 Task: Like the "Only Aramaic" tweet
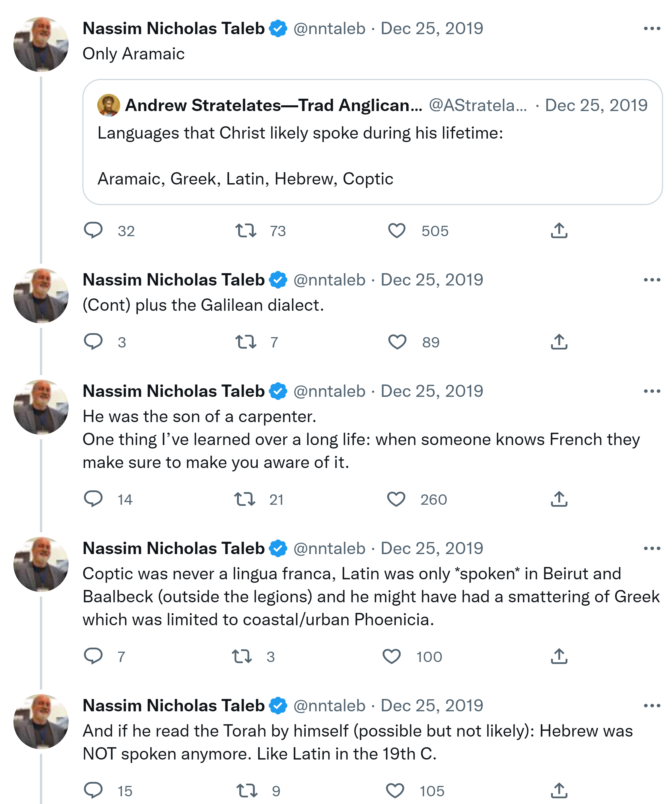click(x=397, y=230)
